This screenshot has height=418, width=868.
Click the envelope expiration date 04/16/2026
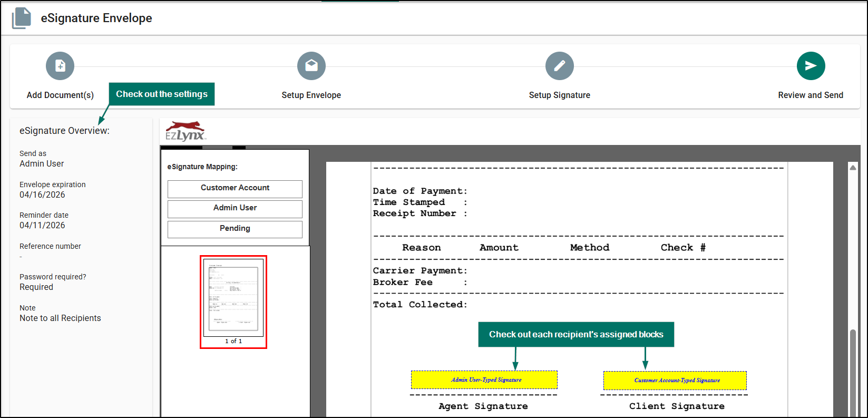click(x=42, y=195)
